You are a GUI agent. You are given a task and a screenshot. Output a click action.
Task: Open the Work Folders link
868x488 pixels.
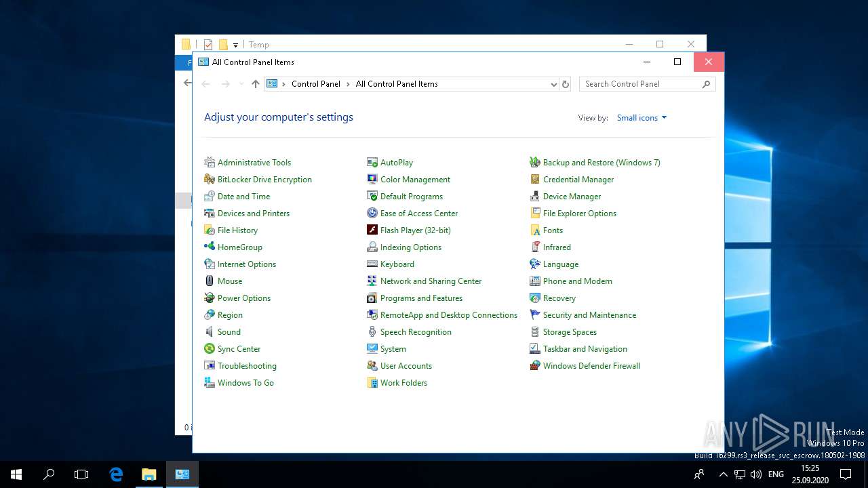click(x=403, y=383)
